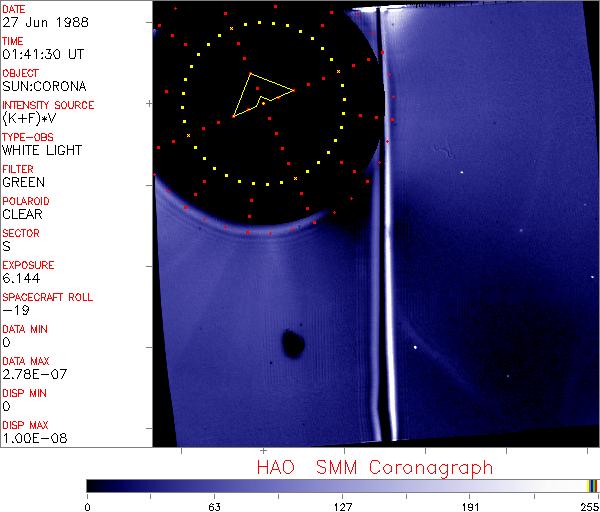Select the HAO SMM Coronagraph title
This screenshot has width=600, height=512.
coord(374,467)
